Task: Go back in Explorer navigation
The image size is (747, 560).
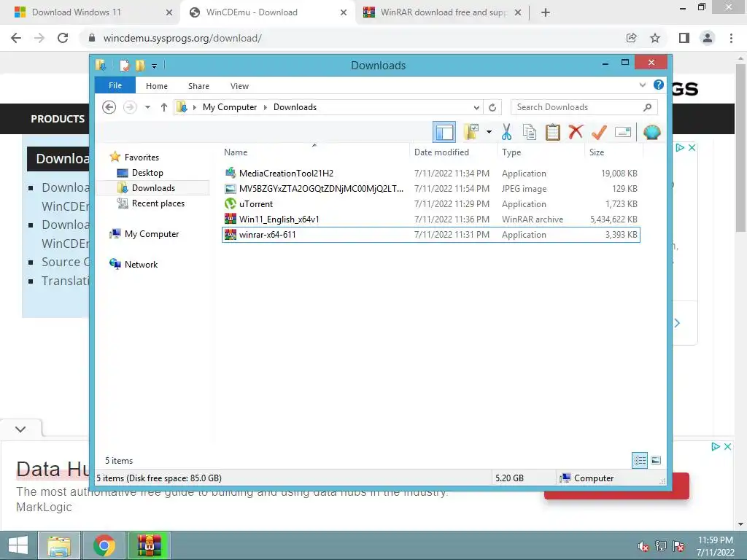Action: click(109, 107)
